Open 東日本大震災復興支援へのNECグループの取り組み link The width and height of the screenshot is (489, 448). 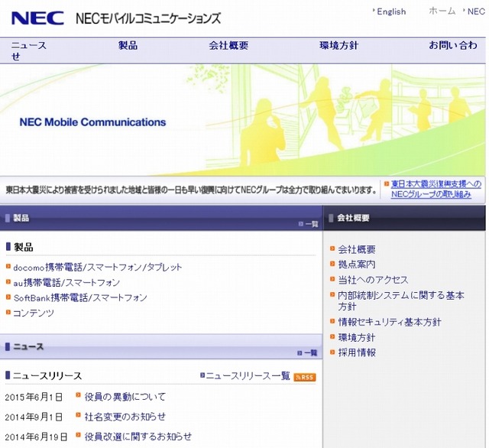436,189
